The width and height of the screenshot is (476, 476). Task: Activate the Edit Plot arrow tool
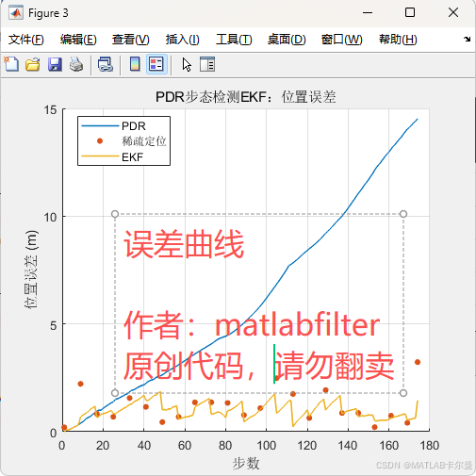tap(187, 65)
